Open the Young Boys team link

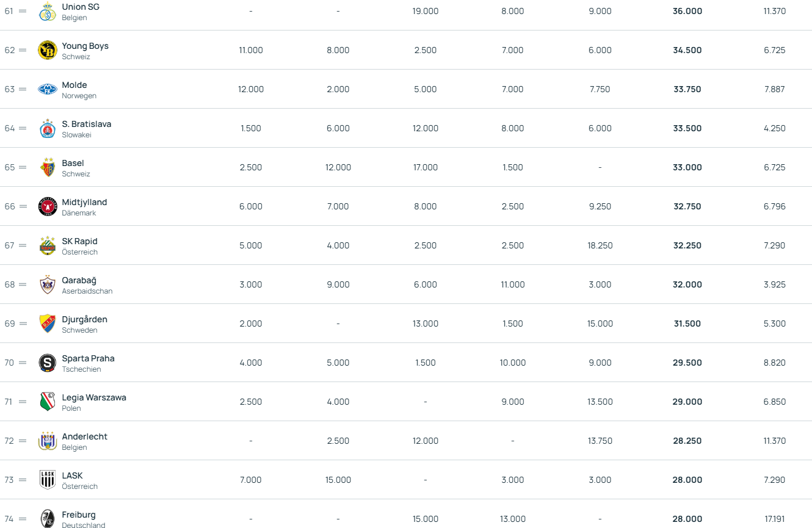[x=85, y=46]
